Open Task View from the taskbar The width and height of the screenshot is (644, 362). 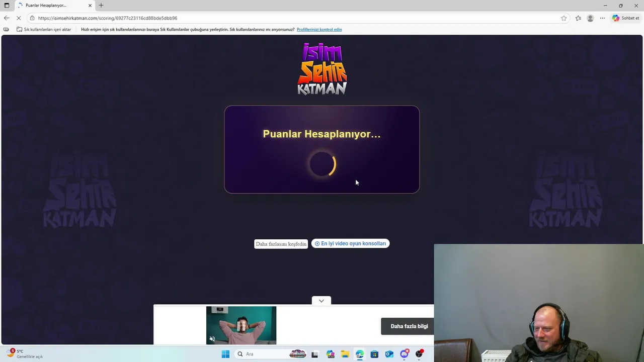[x=314, y=354]
